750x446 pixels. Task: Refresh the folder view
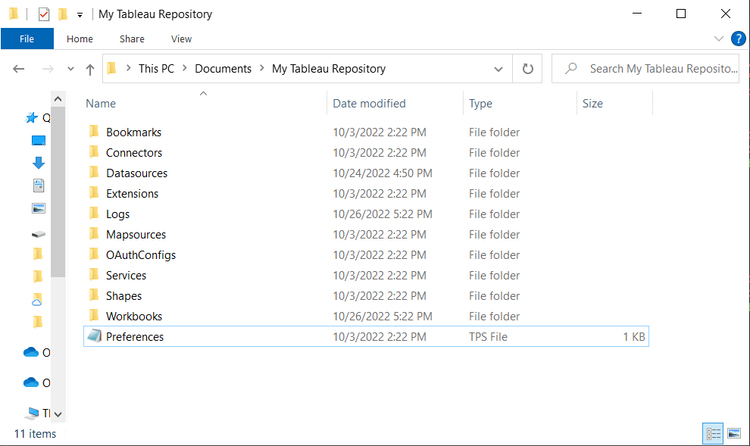point(528,69)
